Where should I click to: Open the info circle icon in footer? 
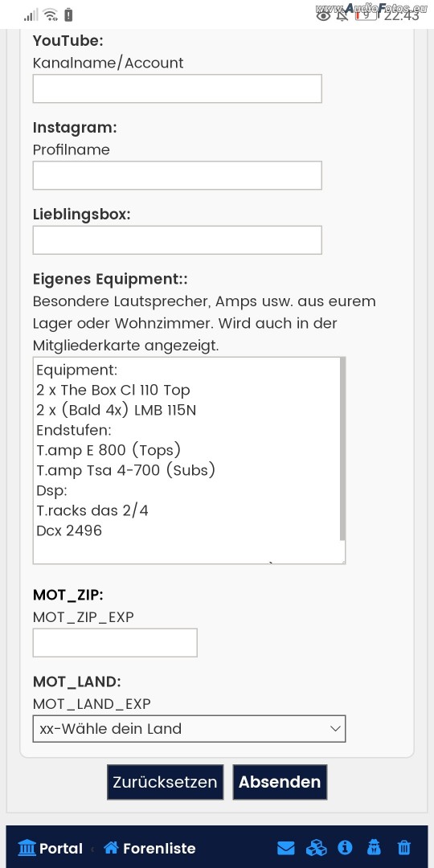click(345, 847)
